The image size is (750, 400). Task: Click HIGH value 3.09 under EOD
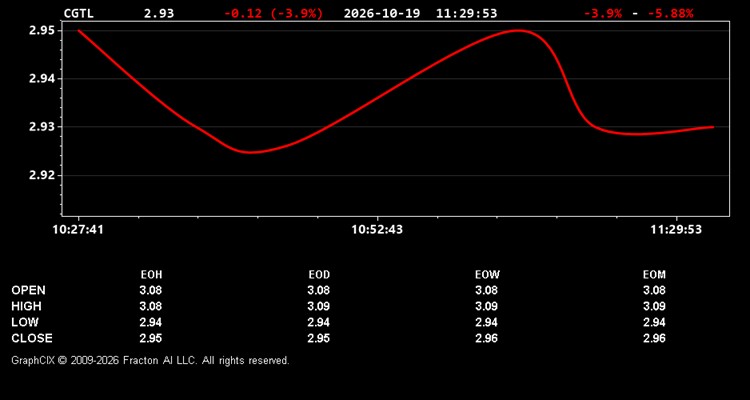coord(319,306)
